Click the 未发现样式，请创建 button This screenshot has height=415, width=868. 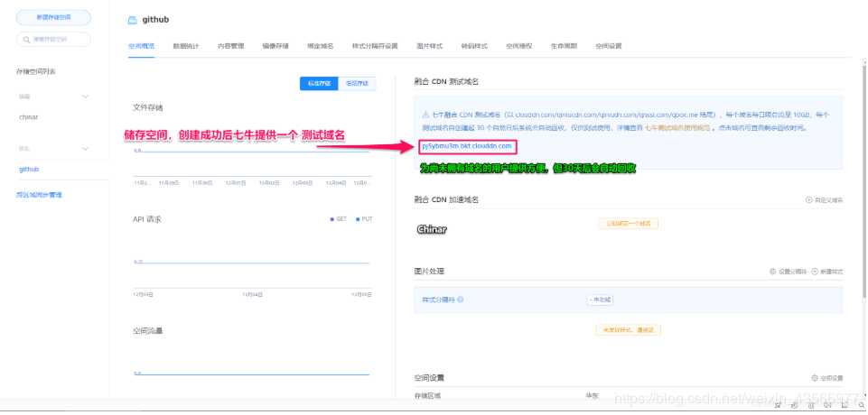click(628, 330)
